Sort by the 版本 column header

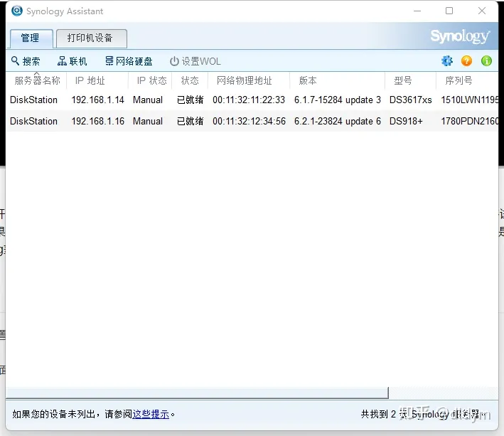[x=337, y=80]
